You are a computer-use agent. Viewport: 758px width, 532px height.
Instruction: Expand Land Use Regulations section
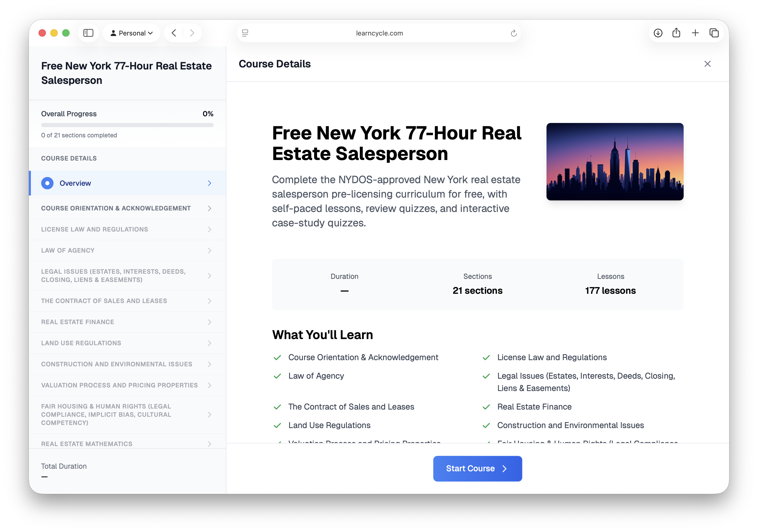(127, 343)
